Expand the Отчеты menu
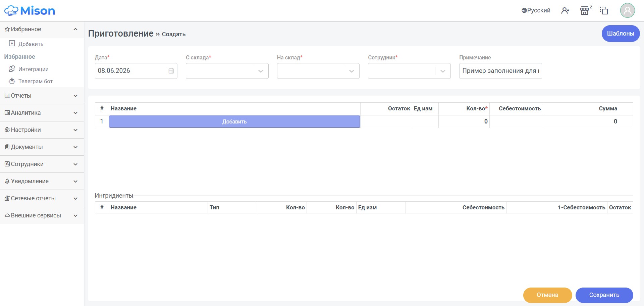Screen dimensions: 644x306 (42, 96)
